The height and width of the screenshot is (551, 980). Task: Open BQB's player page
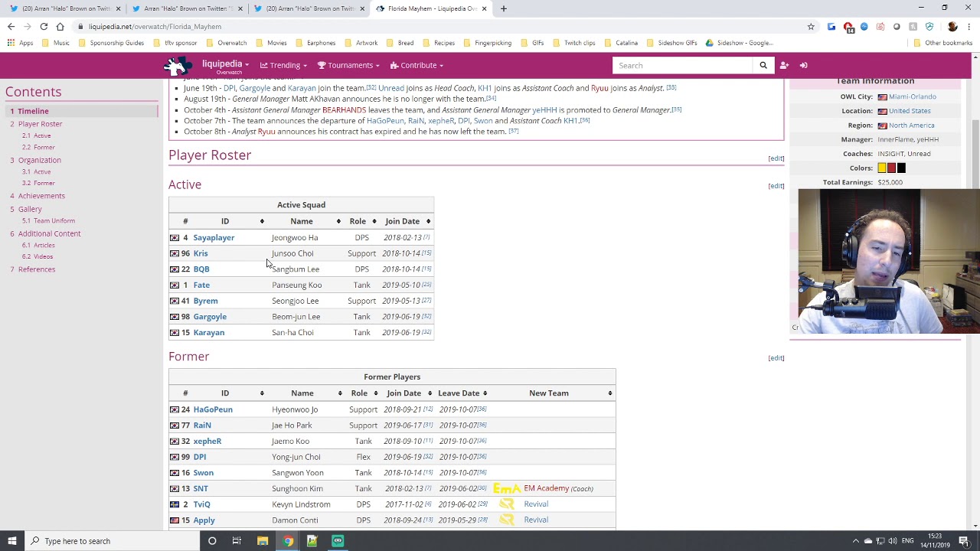pyautogui.click(x=201, y=269)
